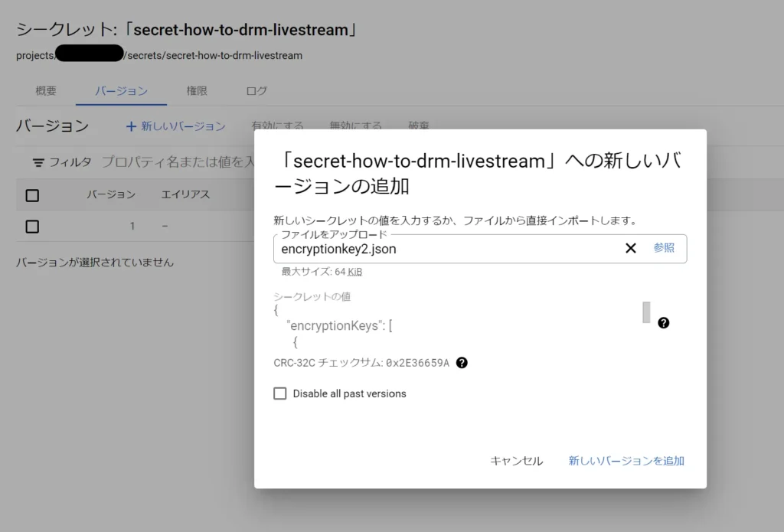
Task: Click the dialog title text
Action: (x=477, y=173)
